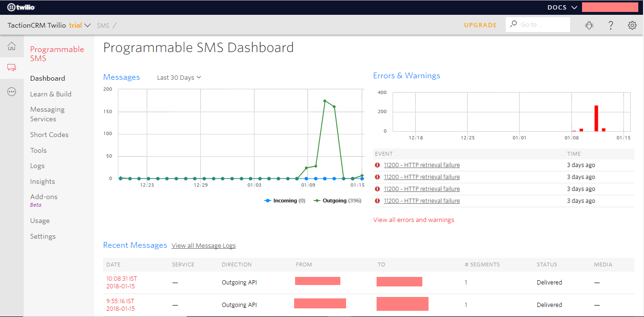This screenshot has height=317, width=644.
Task: Open Logs in sidebar
Action: (37, 166)
